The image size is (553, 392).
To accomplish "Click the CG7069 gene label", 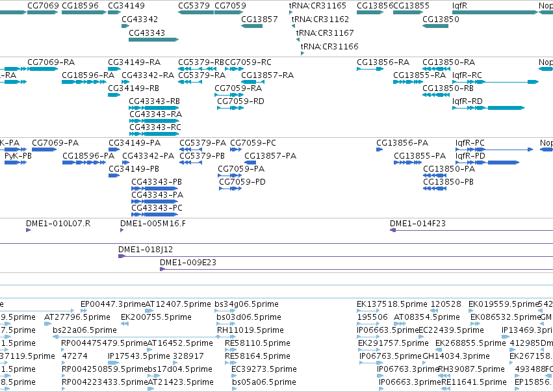I will [43, 6].
